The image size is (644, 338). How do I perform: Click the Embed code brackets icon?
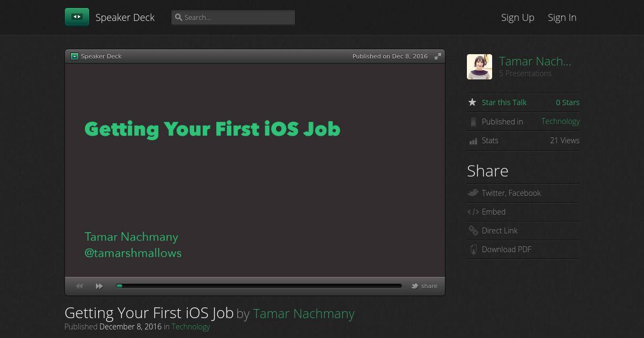473,212
